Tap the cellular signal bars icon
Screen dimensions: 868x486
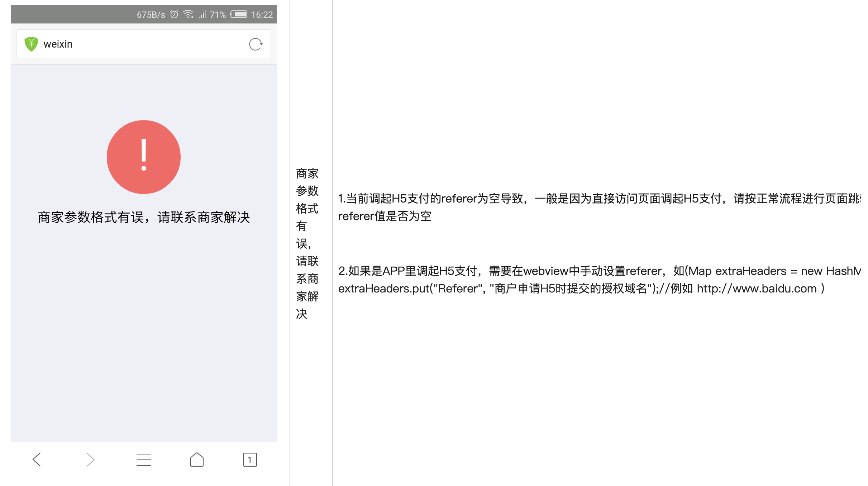pyautogui.click(x=202, y=15)
